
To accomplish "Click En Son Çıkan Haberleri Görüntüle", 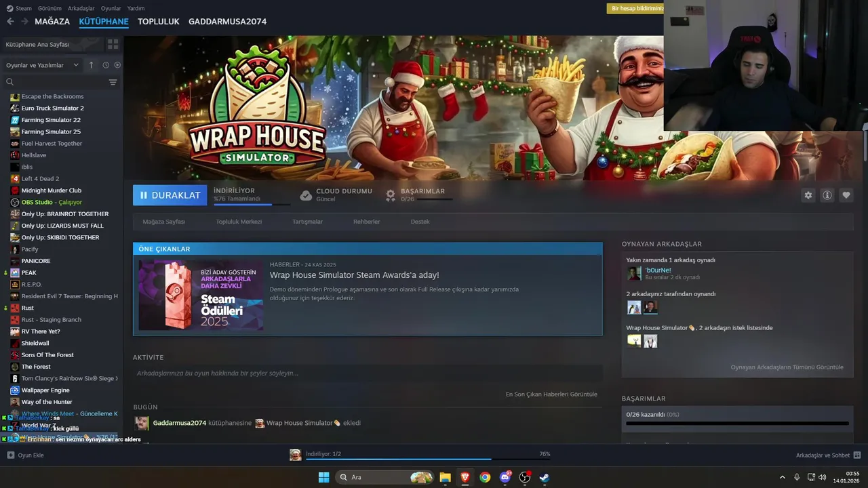I will coord(551,394).
